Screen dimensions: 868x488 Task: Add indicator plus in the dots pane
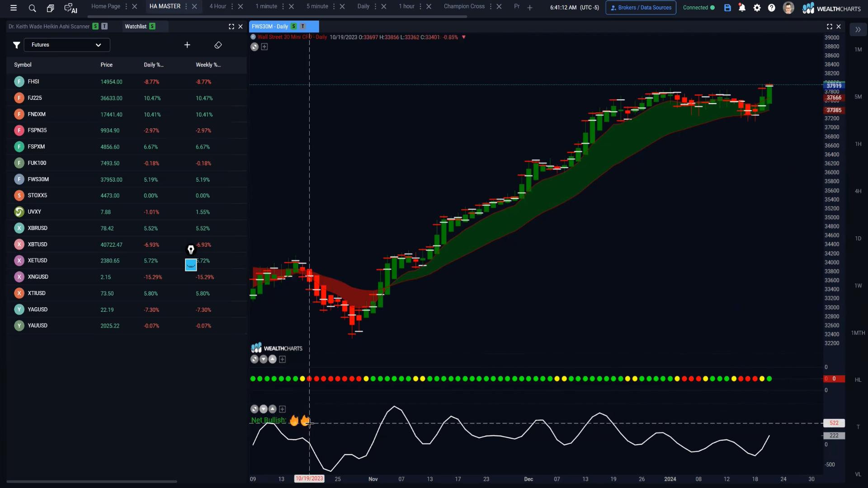pos(283,359)
